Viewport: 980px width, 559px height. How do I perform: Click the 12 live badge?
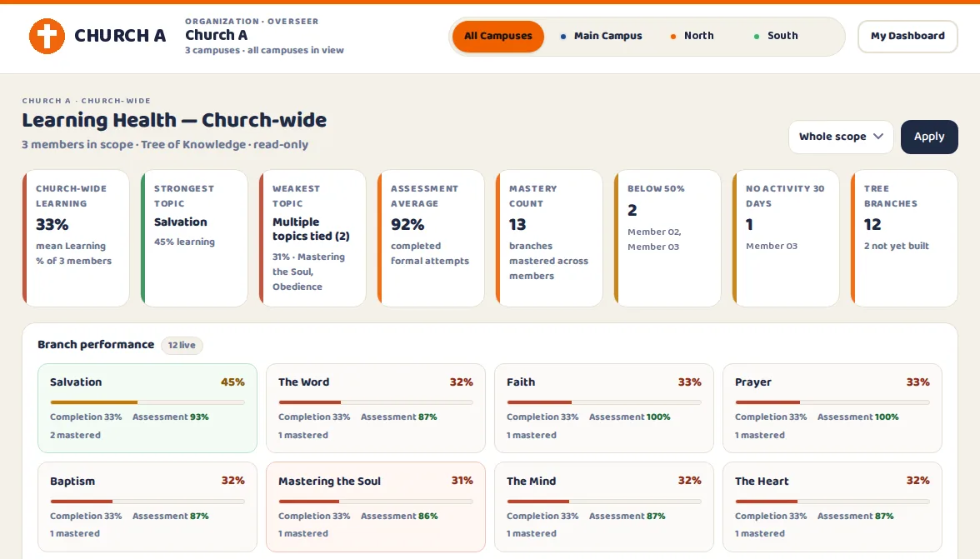[x=182, y=346]
